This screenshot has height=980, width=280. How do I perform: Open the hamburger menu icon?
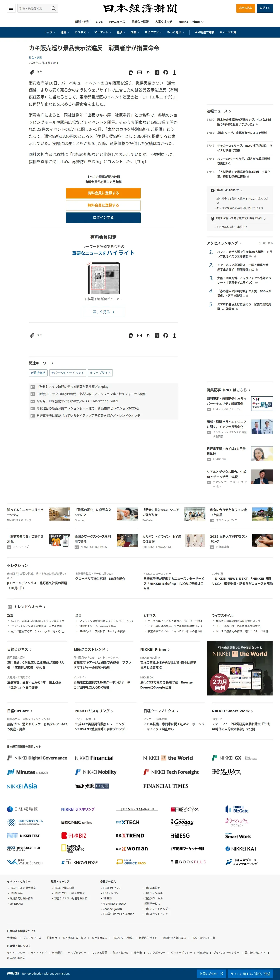tap(11, 8)
